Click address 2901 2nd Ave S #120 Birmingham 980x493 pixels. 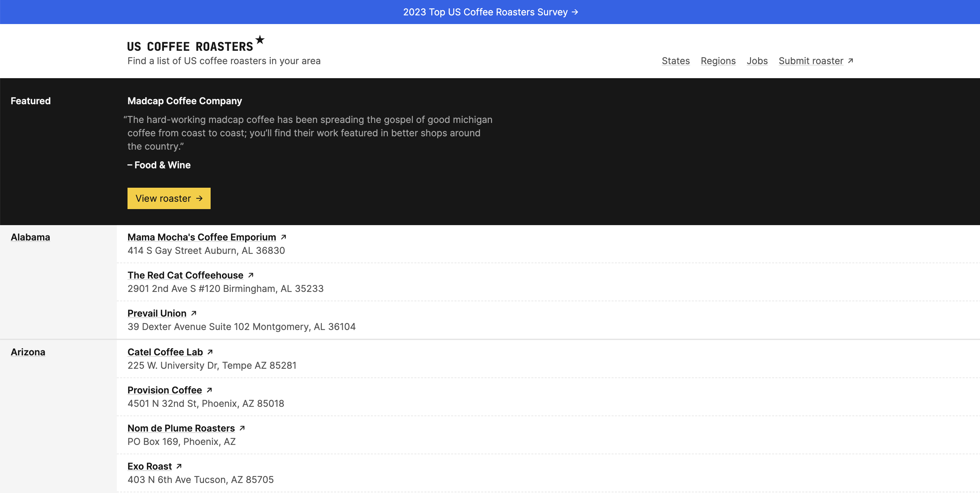[226, 289]
